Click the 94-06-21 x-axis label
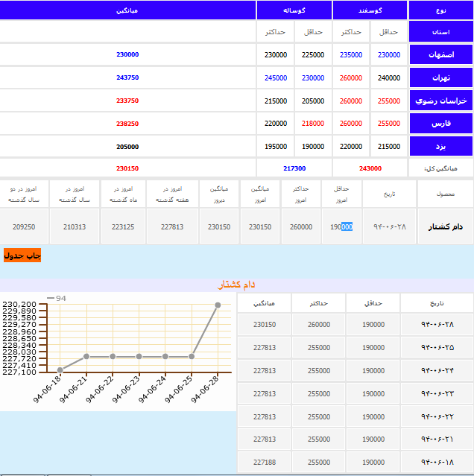474x476 pixels. tap(73, 390)
